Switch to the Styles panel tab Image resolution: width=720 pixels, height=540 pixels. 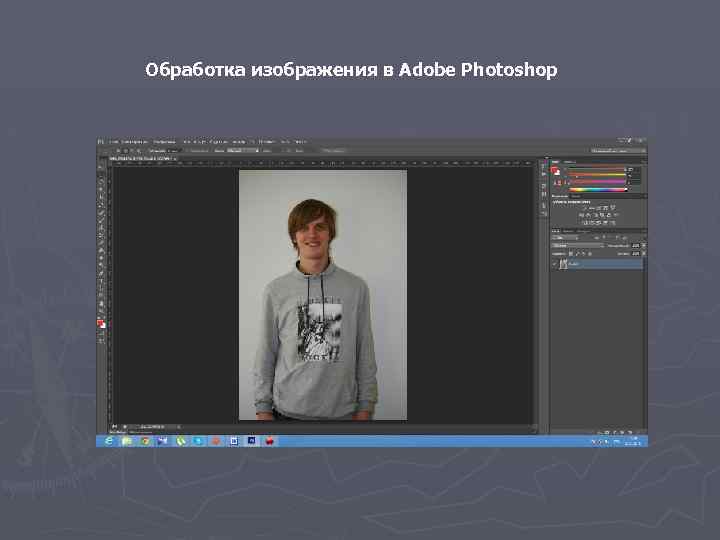575,196
